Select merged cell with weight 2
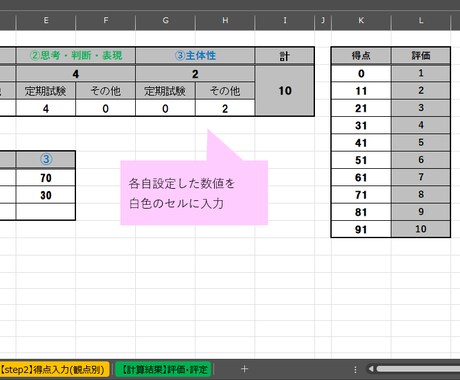This screenshot has width=460, height=380. pos(195,73)
